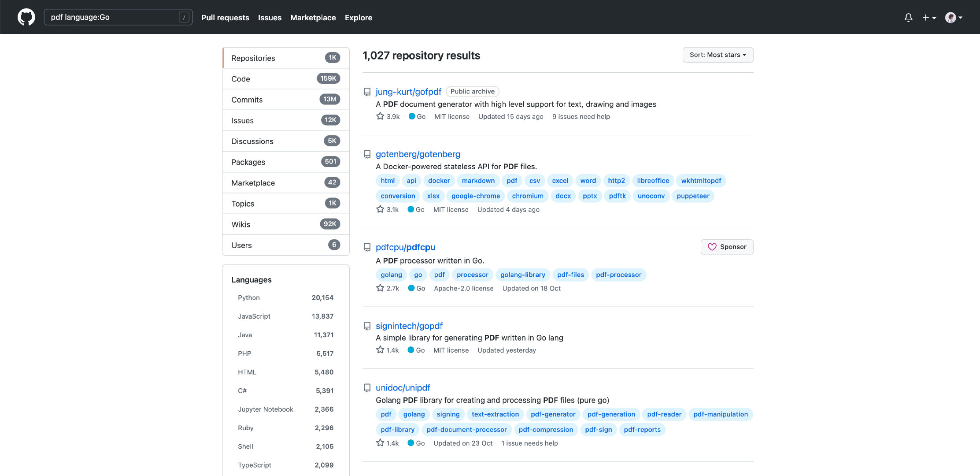This screenshot has height=476, width=980.
Task: Open the jung-kurt/gofpdf repository link
Action: coord(409,91)
